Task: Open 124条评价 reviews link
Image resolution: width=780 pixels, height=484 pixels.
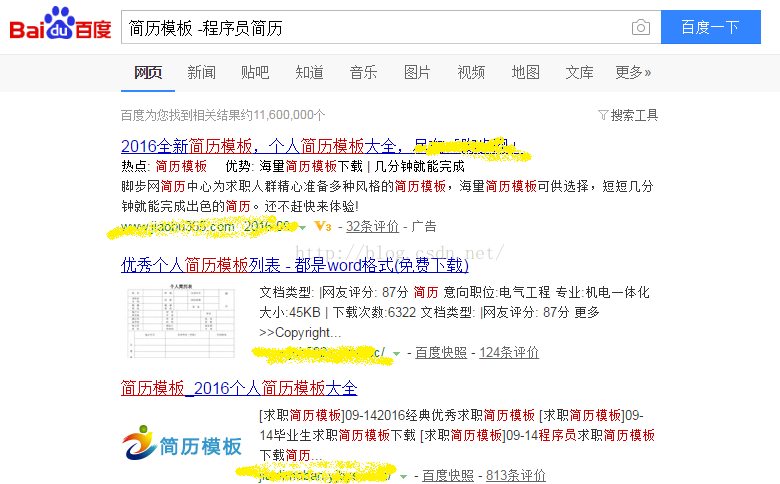Action: [x=509, y=352]
